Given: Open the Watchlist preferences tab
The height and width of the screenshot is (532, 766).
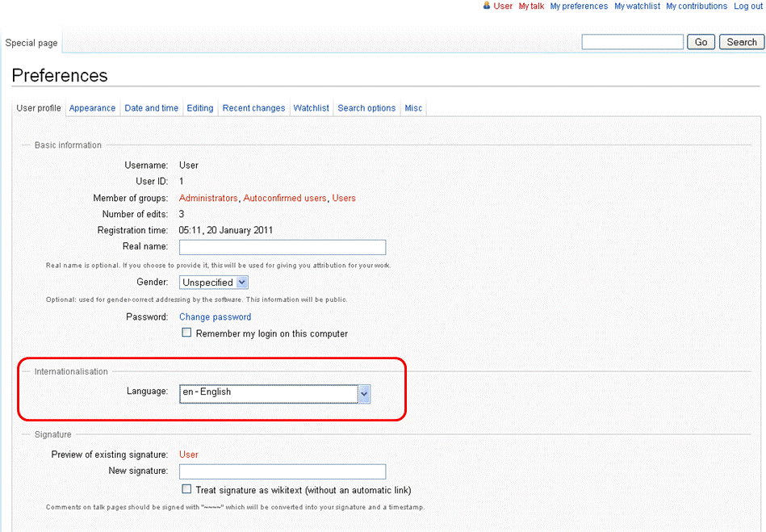Looking at the screenshot, I should coord(311,108).
